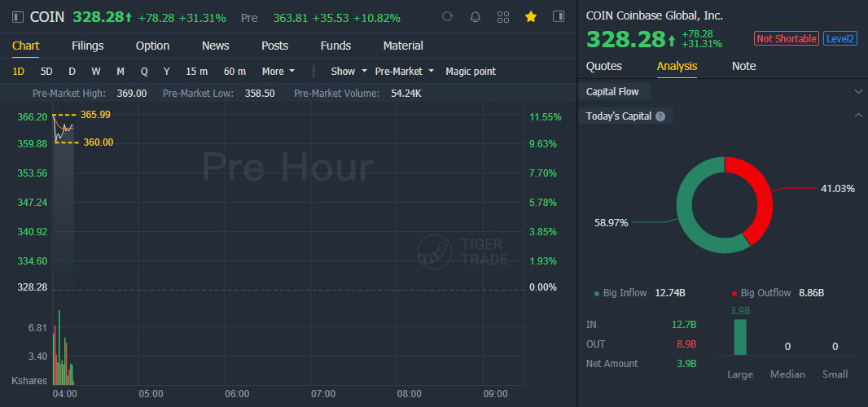868x407 pixels.
Task: Click the Big Outflow legend label
Action: pos(766,293)
